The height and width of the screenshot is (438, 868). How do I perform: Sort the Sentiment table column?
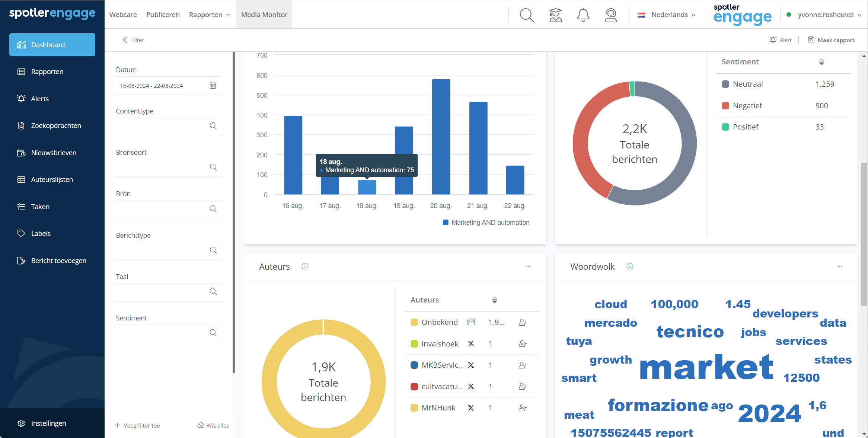tap(821, 62)
